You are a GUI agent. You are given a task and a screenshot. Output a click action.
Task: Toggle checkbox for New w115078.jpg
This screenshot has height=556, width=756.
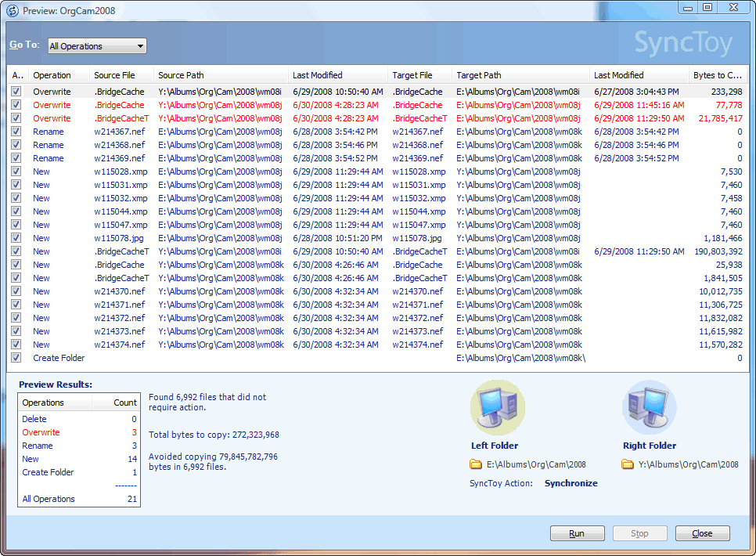(16, 238)
